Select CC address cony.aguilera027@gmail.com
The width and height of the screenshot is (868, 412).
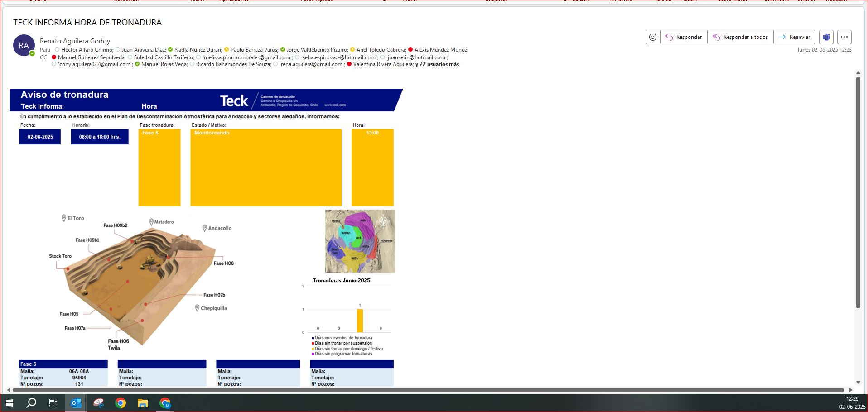[95, 64]
